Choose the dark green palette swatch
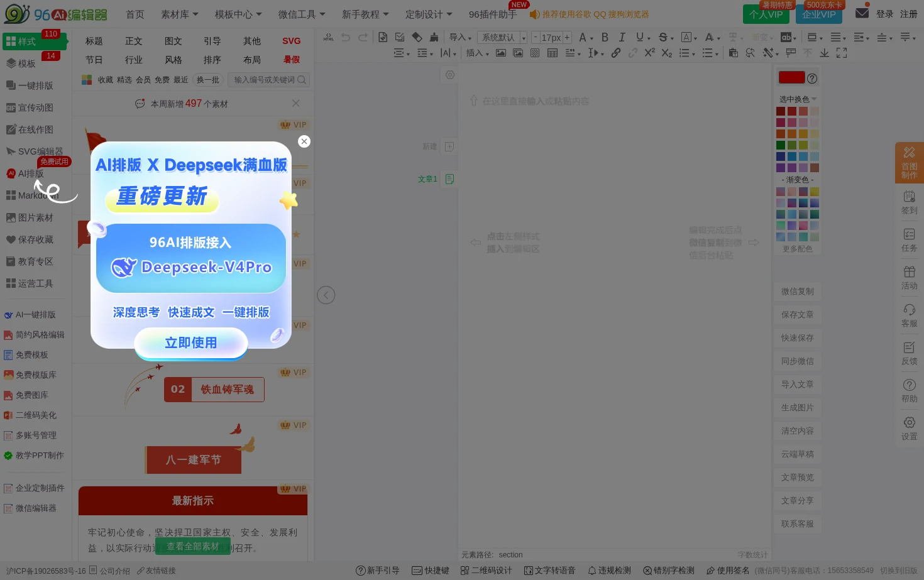The width and height of the screenshot is (924, 580). [x=781, y=145]
